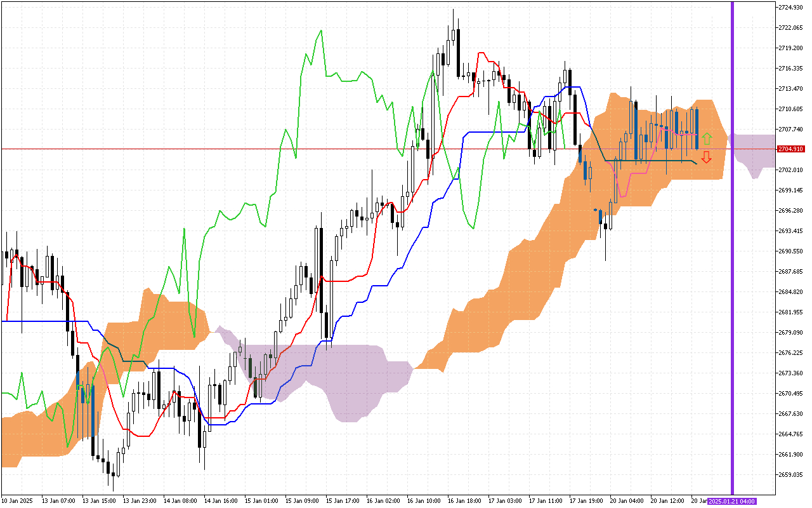Click the 2724.930 price axis label

(x=791, y=8)
